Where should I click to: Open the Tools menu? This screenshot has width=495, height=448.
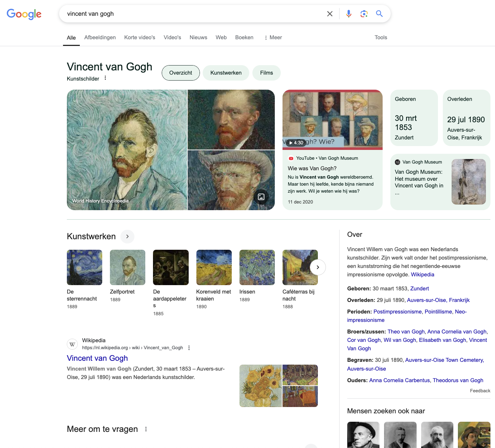[381, 37]
